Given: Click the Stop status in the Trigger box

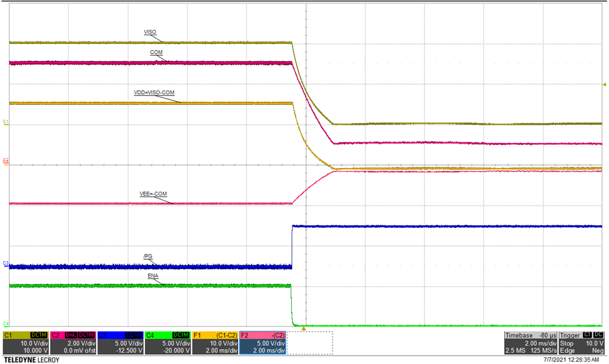Looking at the screenshot, I should click(566, 343).
